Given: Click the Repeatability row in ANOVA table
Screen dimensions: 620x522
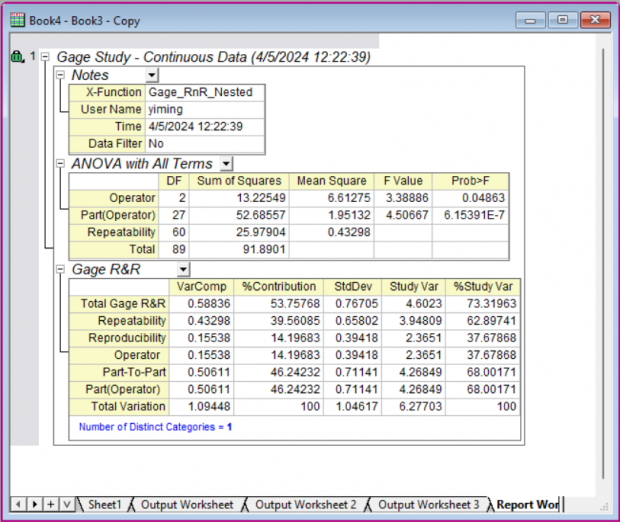Looking at the screenshot, I should 114,232.
